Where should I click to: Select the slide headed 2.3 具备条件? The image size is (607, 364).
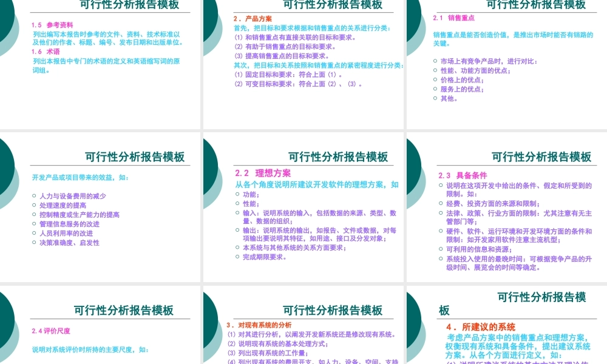pos(507,207)
